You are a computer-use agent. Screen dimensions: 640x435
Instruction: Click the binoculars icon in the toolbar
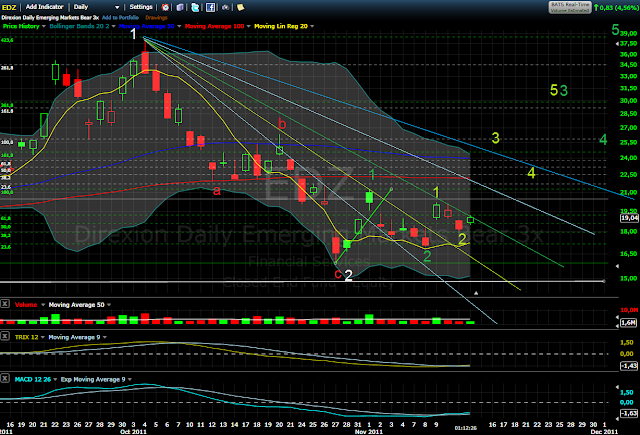point(225,7)
